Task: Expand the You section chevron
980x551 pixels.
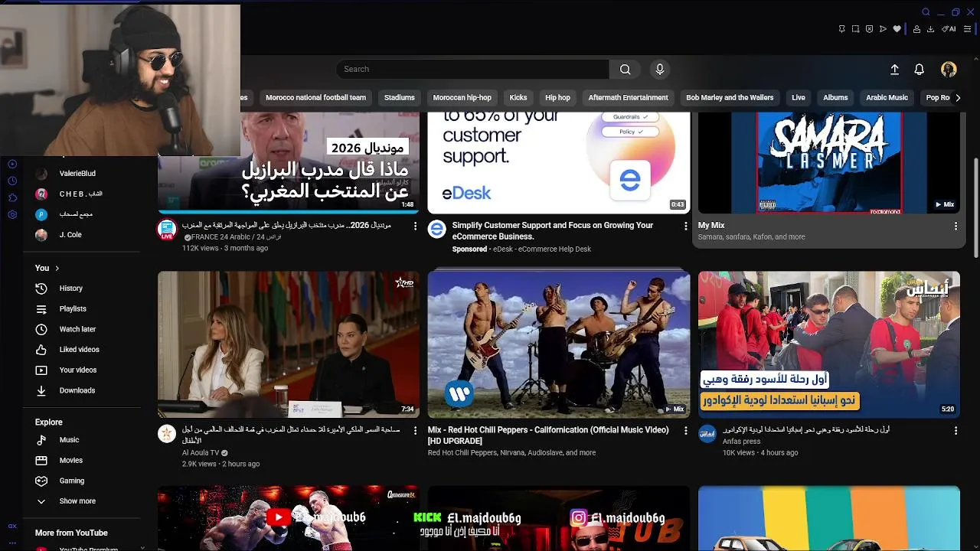Action: (x=57, y=268)
